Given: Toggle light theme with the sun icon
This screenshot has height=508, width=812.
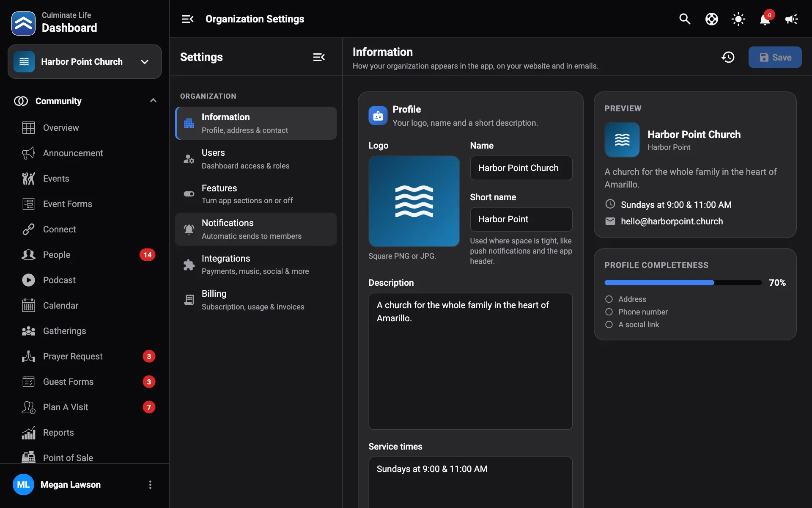Looking at the screenshot, I should 738,19.
